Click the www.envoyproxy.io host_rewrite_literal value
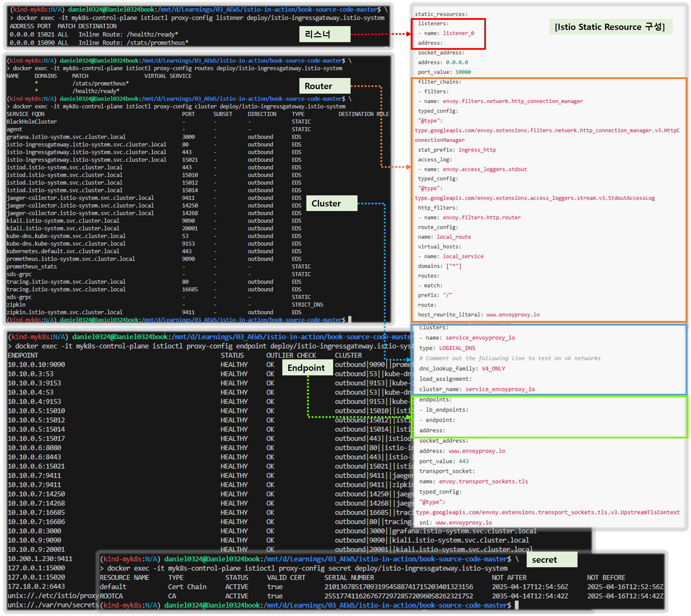Image resolution: width=691 pixels, height=616 pixels. click(513, 314)
